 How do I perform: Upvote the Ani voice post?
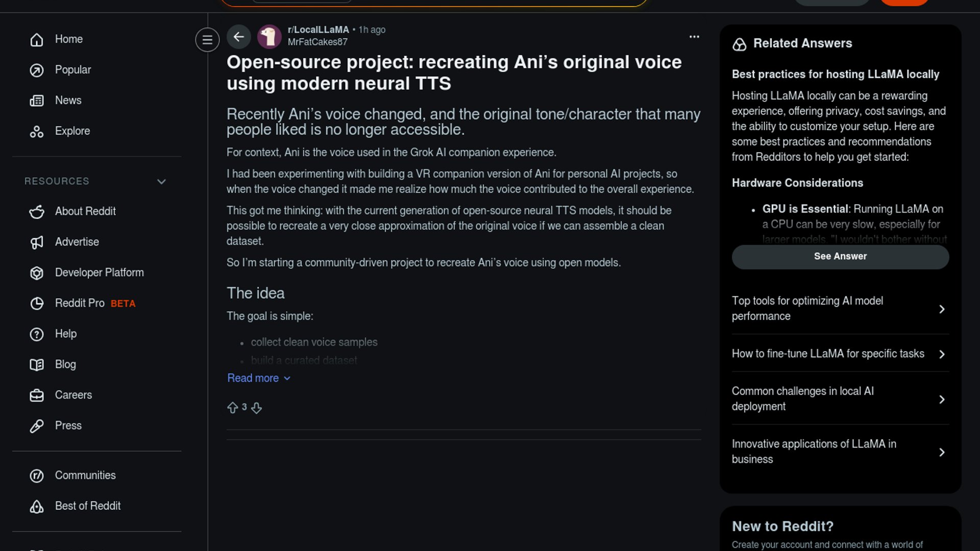pos(233,408)
